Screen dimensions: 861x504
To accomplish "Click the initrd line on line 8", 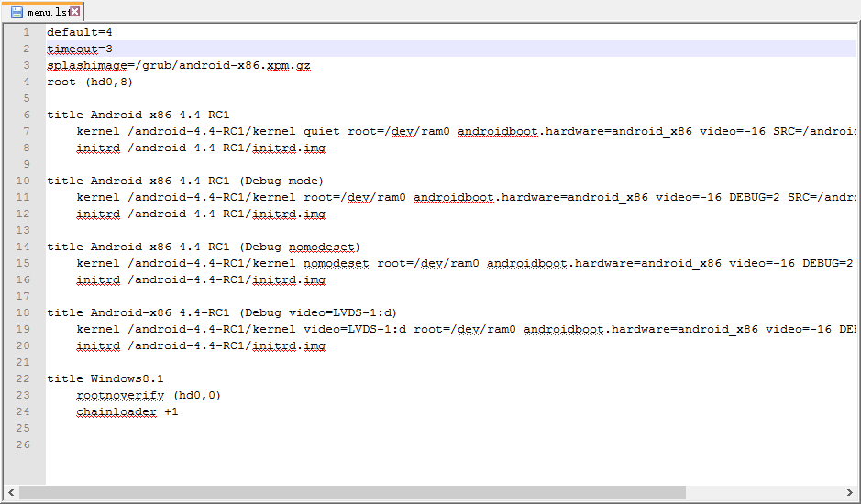I will [x=201, y=148].
